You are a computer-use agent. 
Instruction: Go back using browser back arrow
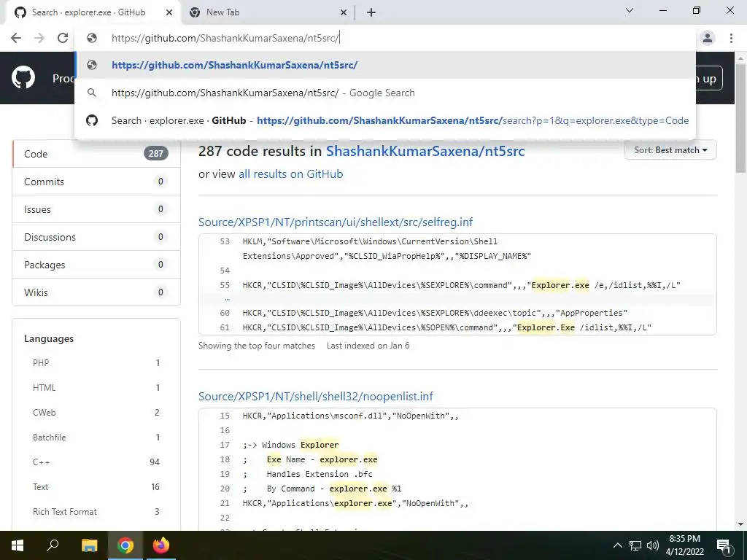16,38
